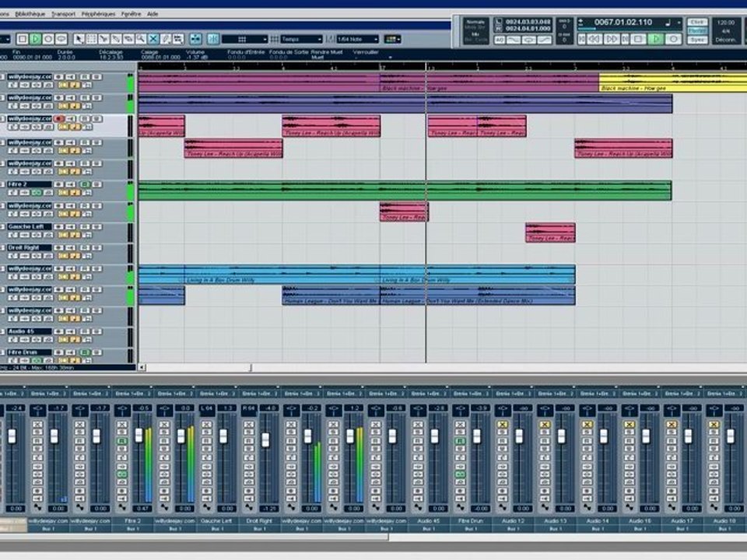Image resolution: width=747 pixels, height=560 pixels.
Task: Click the event display left scroll arrow
Action: [x=142, y=367]
